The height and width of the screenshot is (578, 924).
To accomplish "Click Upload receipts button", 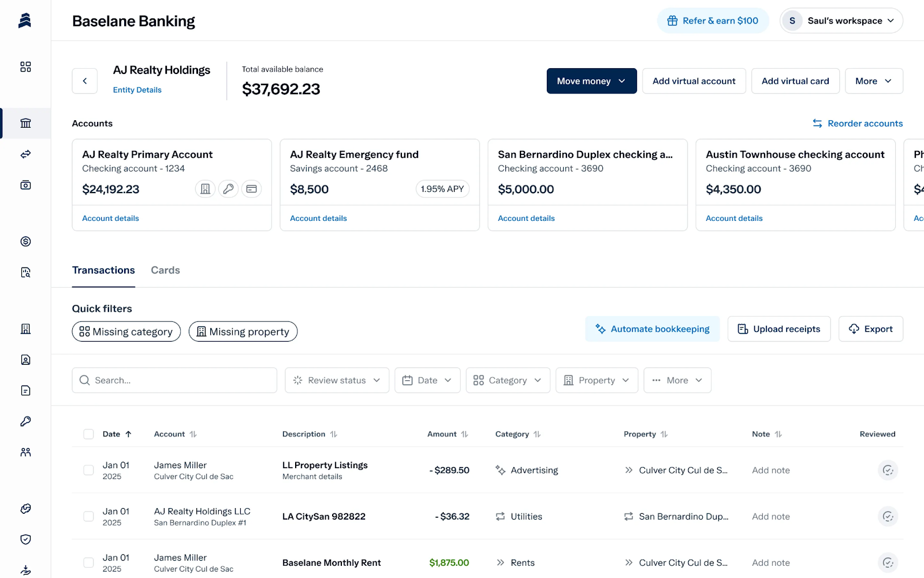I will pos(779,329).
